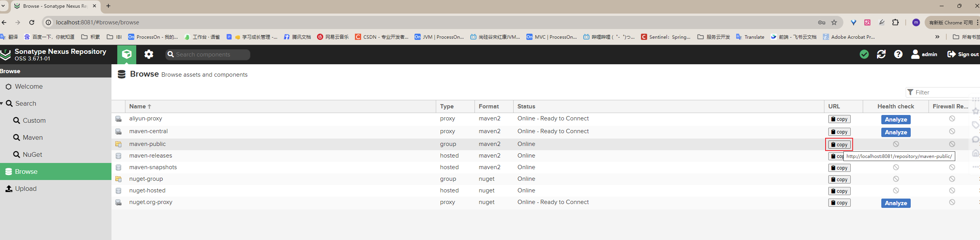Image resolution: width=980 pixels, height=240 pixels.
Task: Open the CSDN bookmark
Action: pyautogui.click(x=382, y=37)
